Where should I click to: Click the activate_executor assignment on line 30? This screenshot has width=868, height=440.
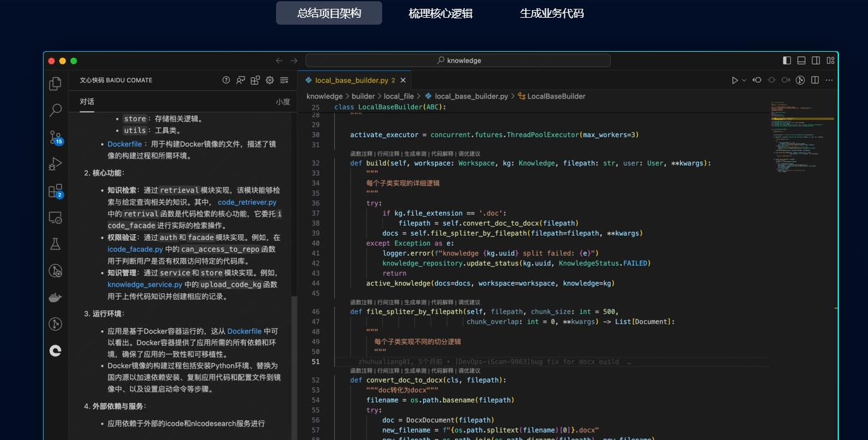click(495, 135)
